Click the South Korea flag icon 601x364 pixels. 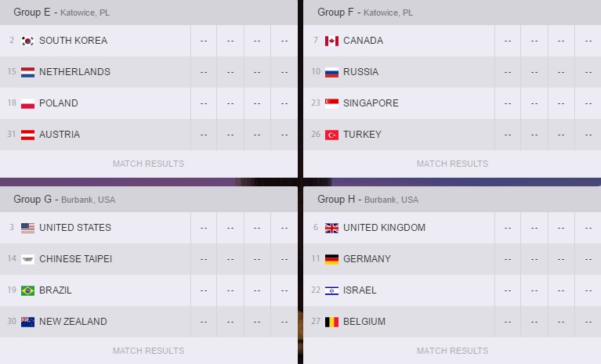click(27, 41)
